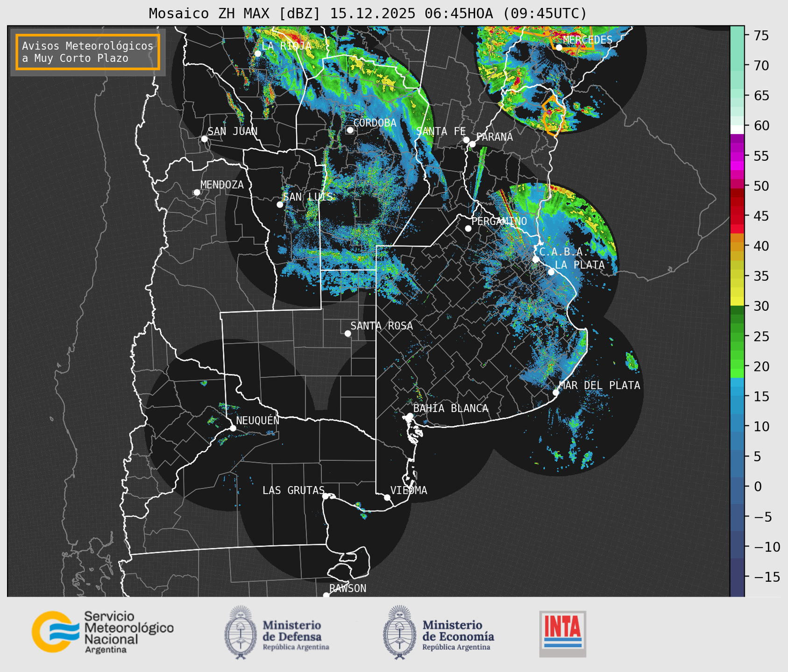Click the PERGAMINO city marker dot
The height and width of the screenshot is (672, 788).
pos(468,229)
